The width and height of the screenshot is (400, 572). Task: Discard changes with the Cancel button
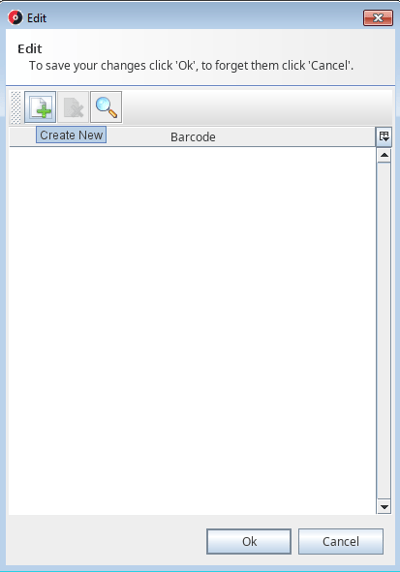341,541
